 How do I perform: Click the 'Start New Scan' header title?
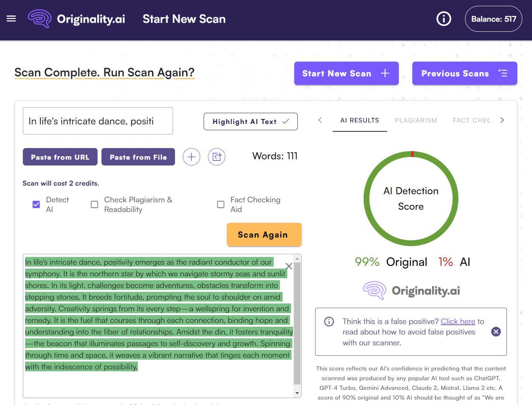point(184,19)
